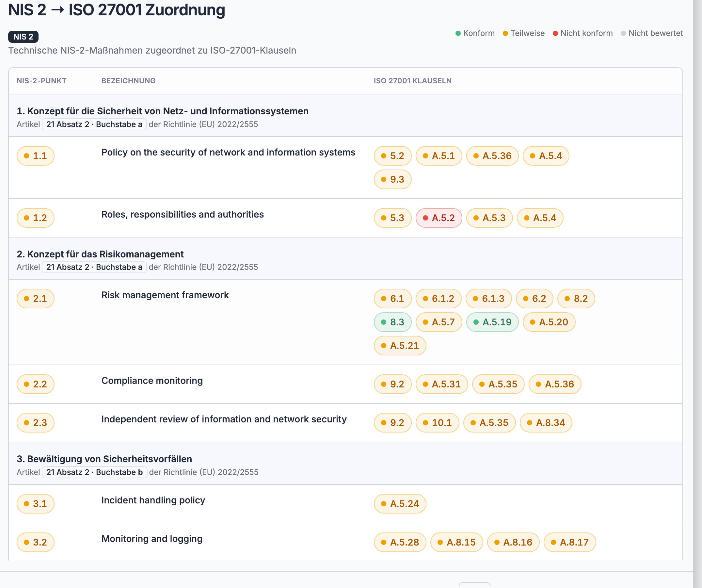Select clause A.5.31 chip
Screen dimensions: 702x588
click(x=442, y=384)
